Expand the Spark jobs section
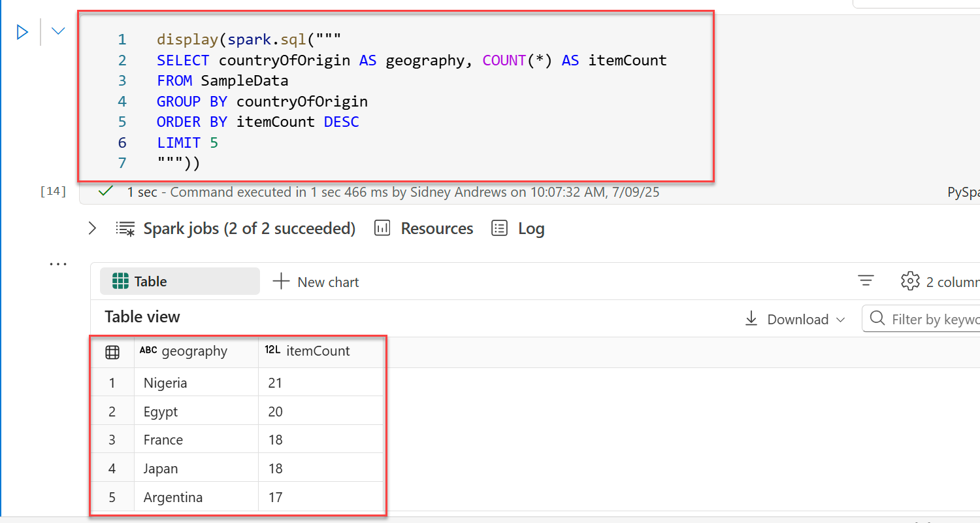The width and height of the screenshot is (980, 523). pyautogui.click(x=92, y=228)
